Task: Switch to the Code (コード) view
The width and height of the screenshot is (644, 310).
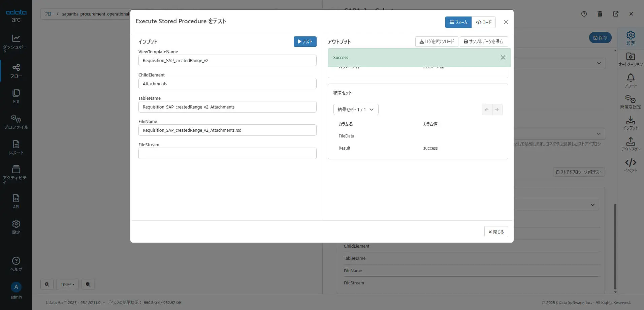Action: point(484,22)
